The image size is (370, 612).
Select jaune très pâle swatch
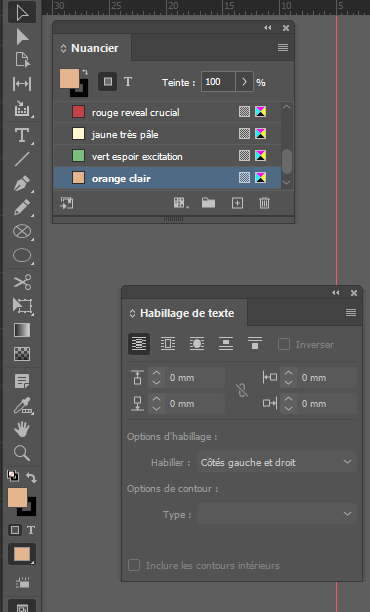(167, 134)
